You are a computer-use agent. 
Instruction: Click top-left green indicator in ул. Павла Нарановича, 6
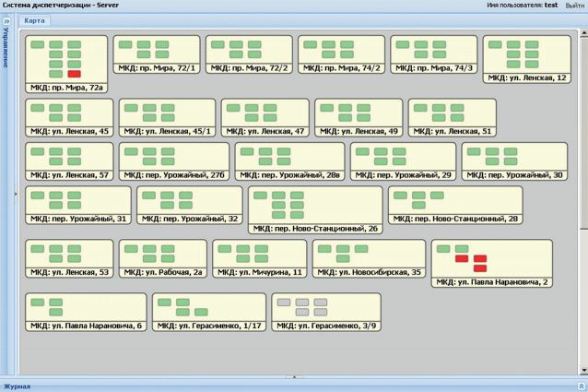pyautogui.click(x=38, y=303)
